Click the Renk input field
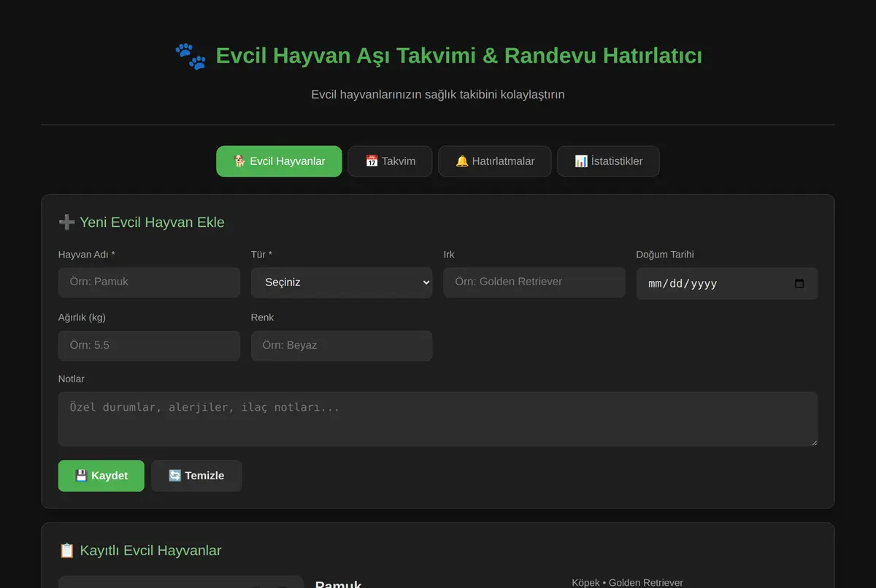The height and width of the screenshot is (588, 876). click(342, 346)
